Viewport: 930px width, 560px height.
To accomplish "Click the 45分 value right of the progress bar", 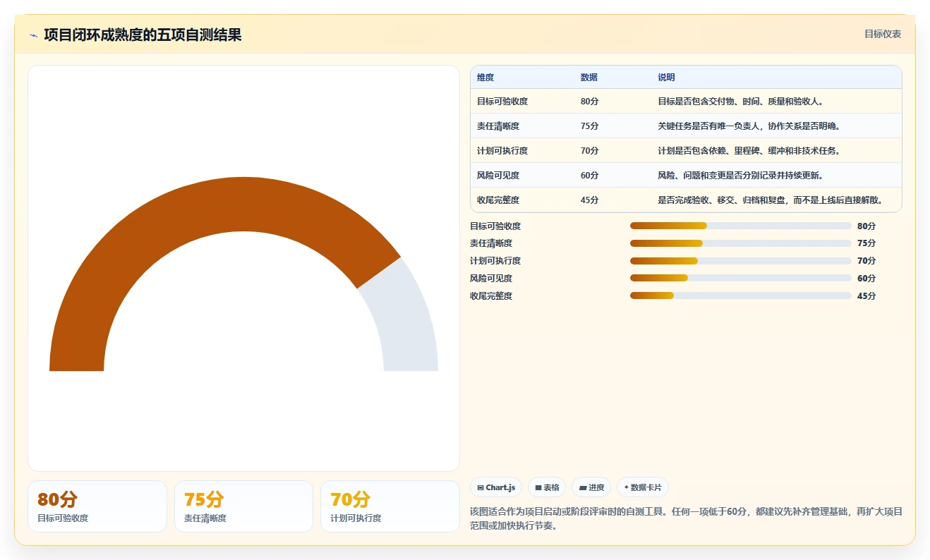I will tap(866, 296).
